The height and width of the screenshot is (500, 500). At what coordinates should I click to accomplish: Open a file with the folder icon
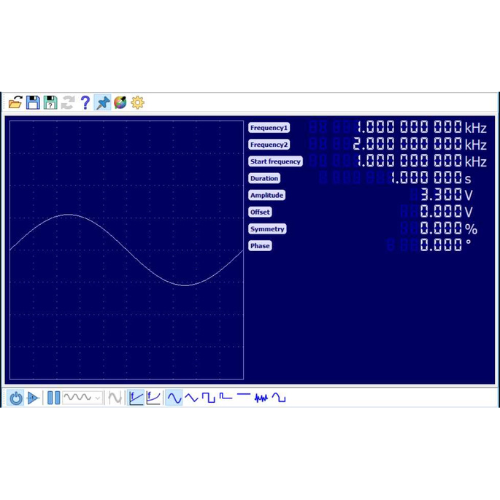(x=15, y=102)
